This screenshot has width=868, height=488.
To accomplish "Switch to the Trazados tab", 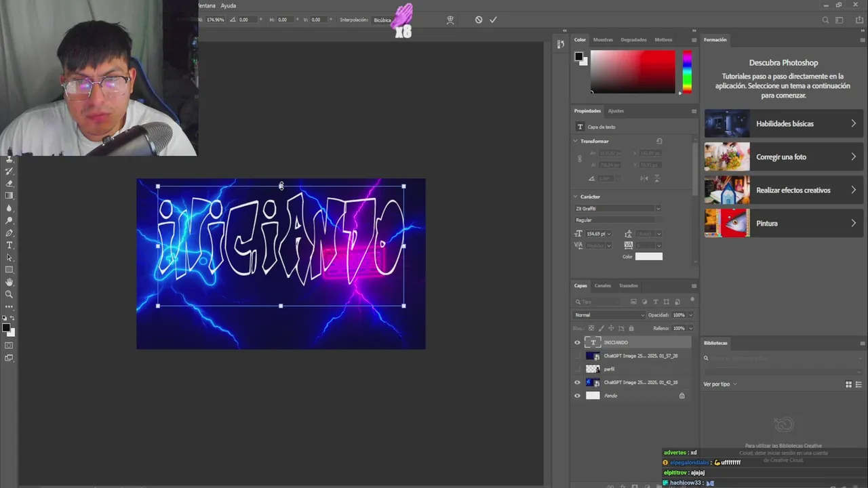I will tap(629, 285).
